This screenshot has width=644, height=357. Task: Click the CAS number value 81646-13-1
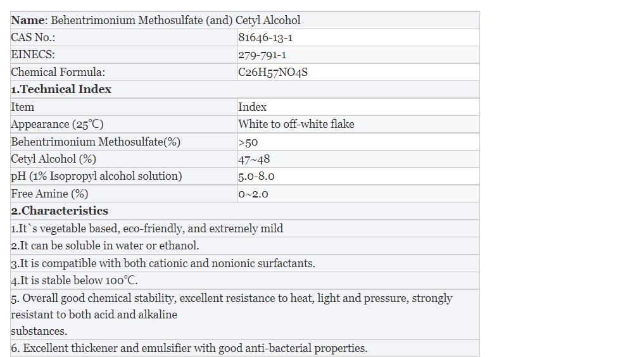coord(265,37)
